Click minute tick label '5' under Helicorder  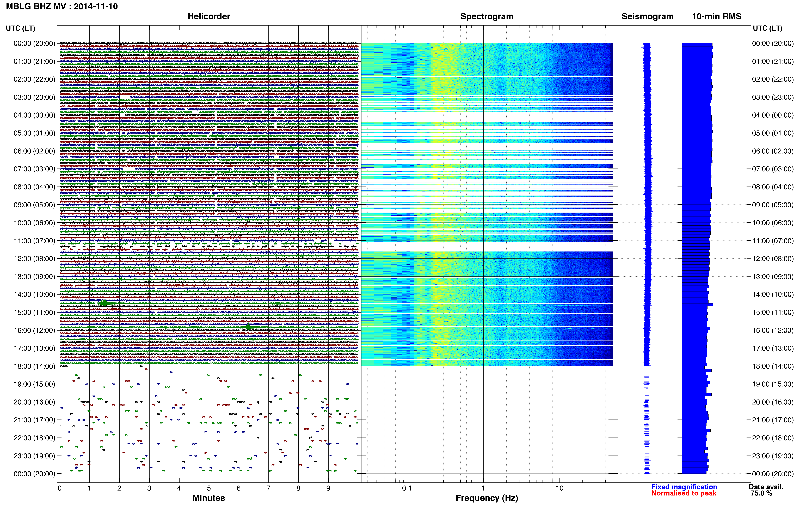(209, 488)
